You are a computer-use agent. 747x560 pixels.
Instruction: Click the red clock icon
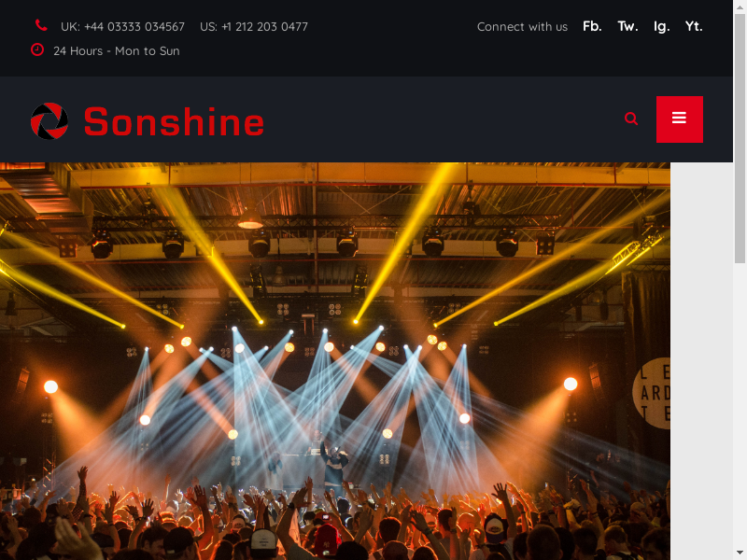click(37, 49)
